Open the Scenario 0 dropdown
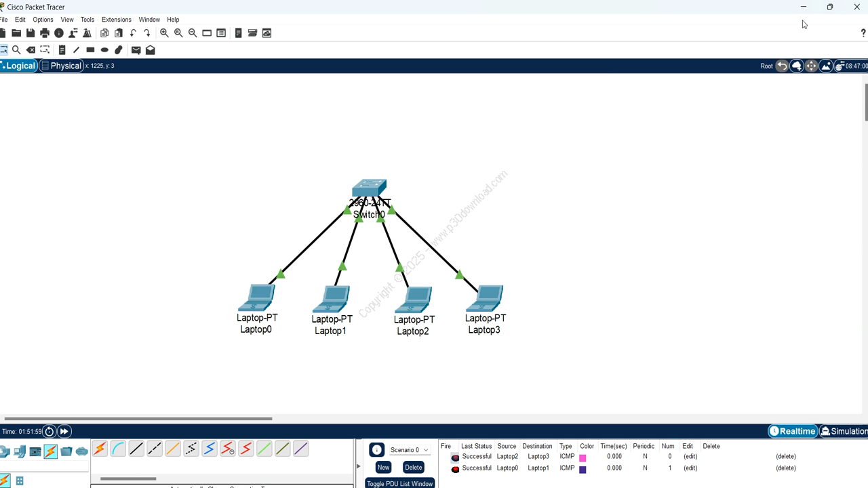 point(409,450)
